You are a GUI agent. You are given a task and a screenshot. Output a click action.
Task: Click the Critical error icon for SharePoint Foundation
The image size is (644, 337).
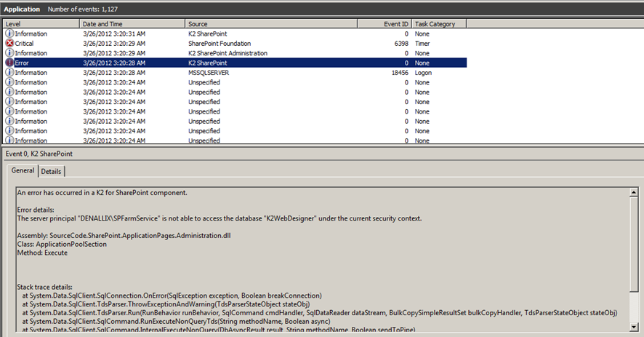point(9,43)
